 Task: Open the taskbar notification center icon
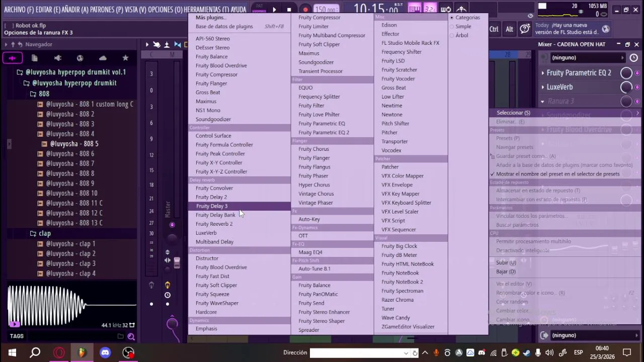pos(627,352)
